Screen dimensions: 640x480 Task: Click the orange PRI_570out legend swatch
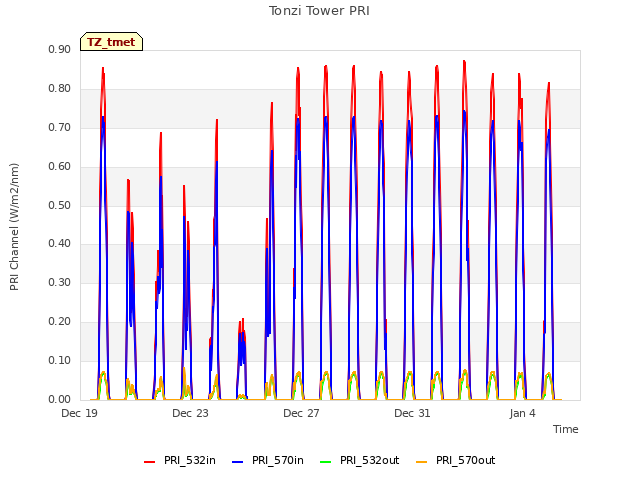coord(421,462)
